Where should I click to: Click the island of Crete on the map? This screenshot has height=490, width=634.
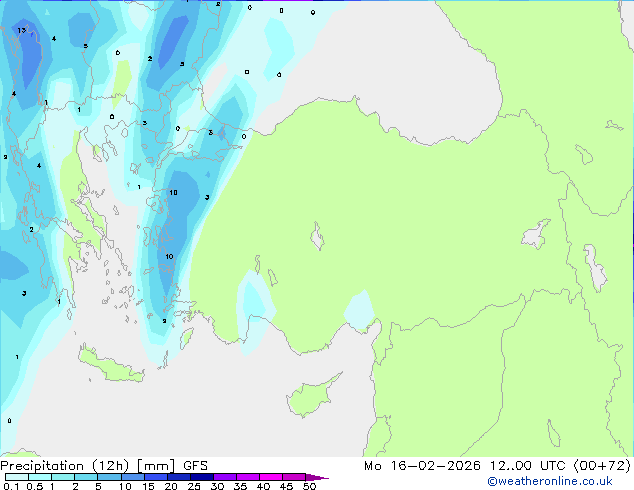(110, 364)
